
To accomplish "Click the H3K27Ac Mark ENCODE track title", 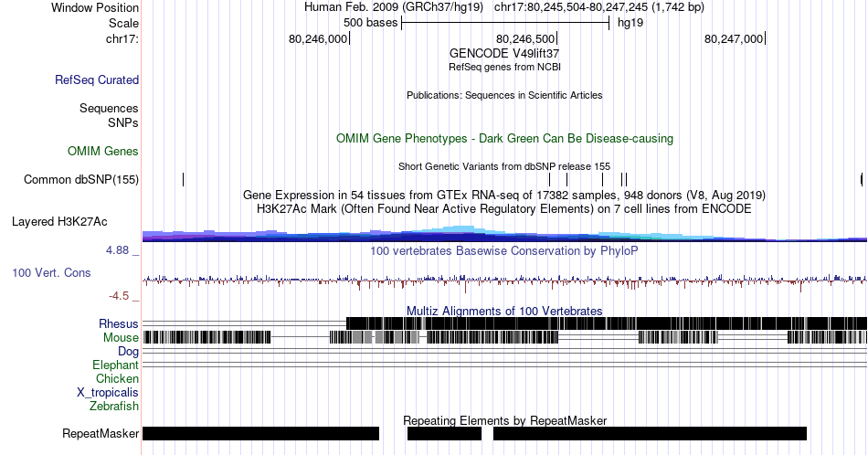I will 504,208.
